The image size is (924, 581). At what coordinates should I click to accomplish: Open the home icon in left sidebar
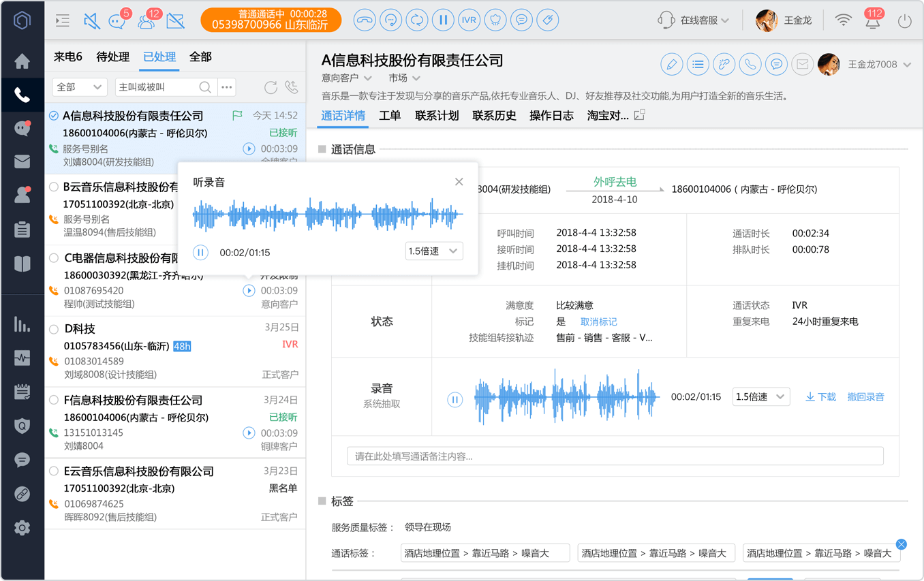(x=22, y=61)
